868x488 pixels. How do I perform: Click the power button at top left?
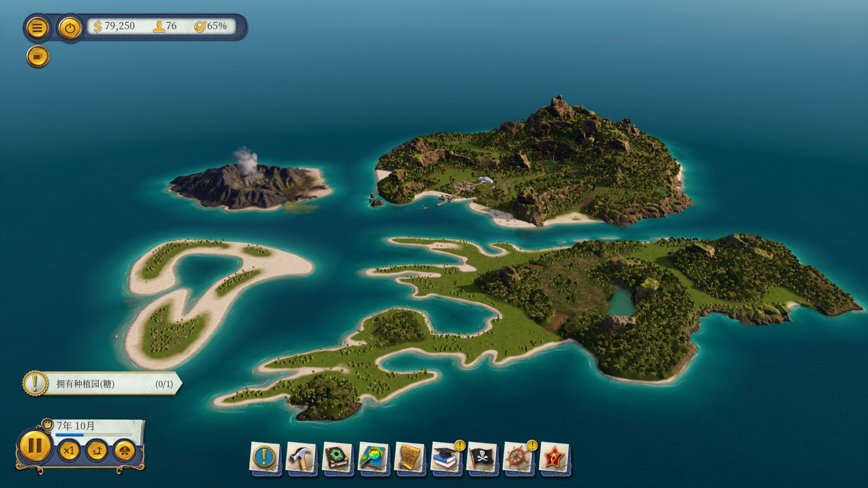(69, 28)
